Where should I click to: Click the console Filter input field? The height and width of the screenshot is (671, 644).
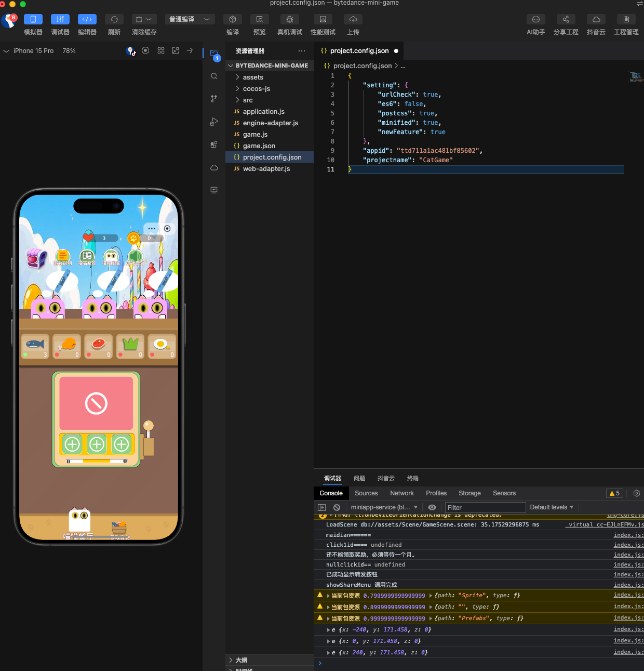coord(486,507)
